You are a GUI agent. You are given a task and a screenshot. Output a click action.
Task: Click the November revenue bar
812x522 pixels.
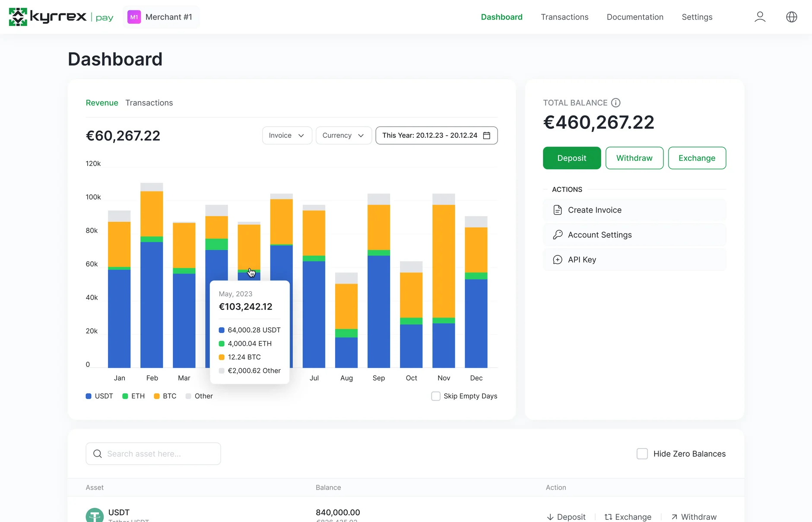coord(444,281)
